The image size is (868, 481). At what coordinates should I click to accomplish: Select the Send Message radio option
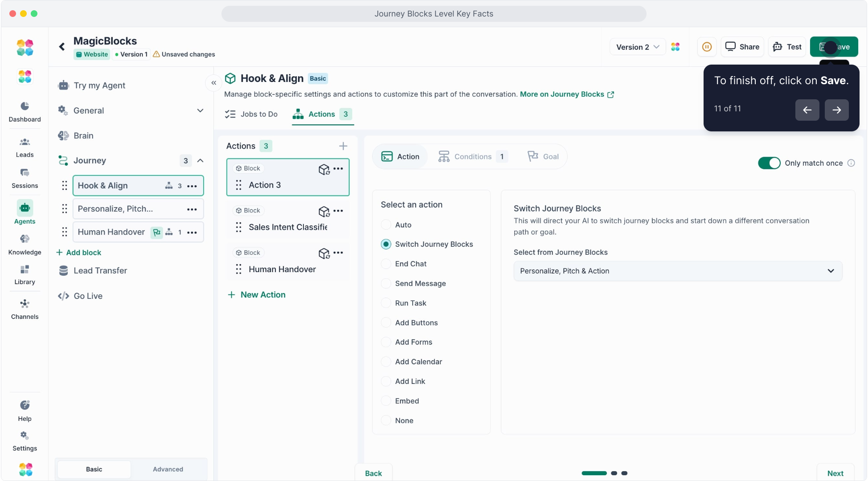coord(386,283)
